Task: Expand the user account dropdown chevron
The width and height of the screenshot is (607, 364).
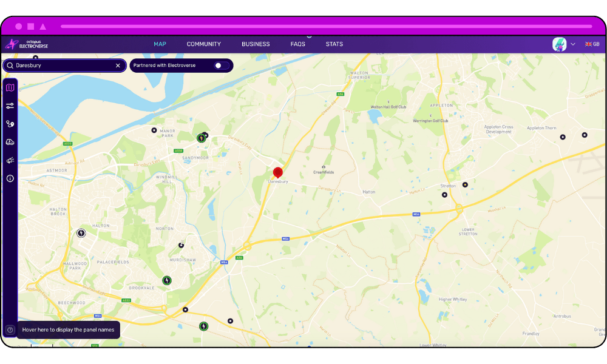Action: coord(572,44)
